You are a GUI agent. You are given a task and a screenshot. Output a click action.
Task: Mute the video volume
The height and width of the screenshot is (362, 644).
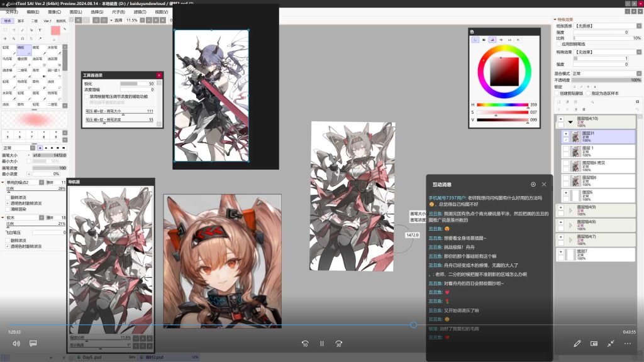point(16,344)
